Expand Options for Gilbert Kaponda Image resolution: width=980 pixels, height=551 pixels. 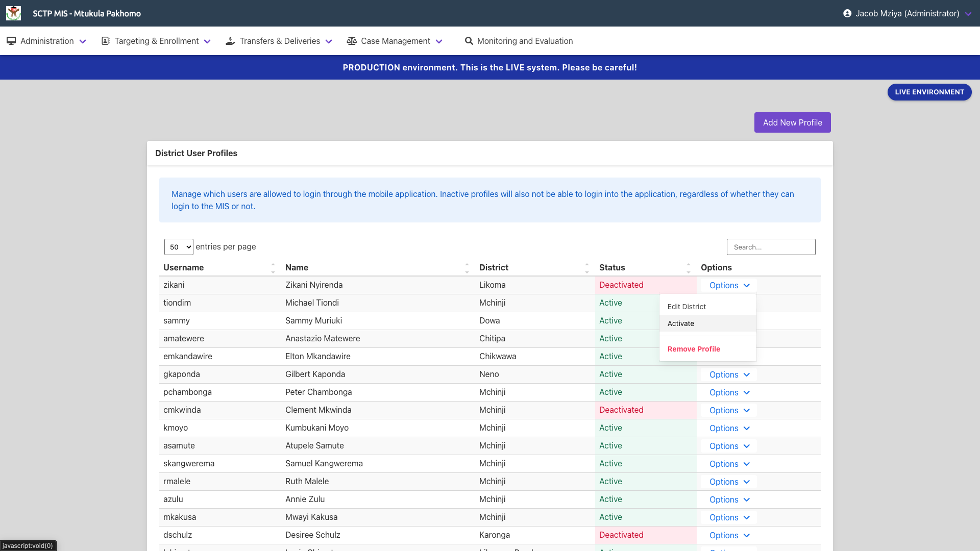click(728, 374)
